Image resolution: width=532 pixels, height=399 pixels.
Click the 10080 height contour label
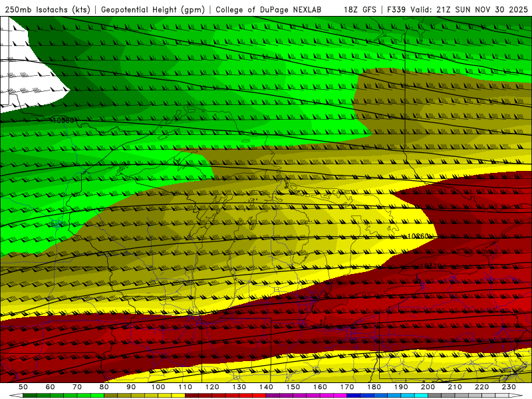tap(63, 120)
